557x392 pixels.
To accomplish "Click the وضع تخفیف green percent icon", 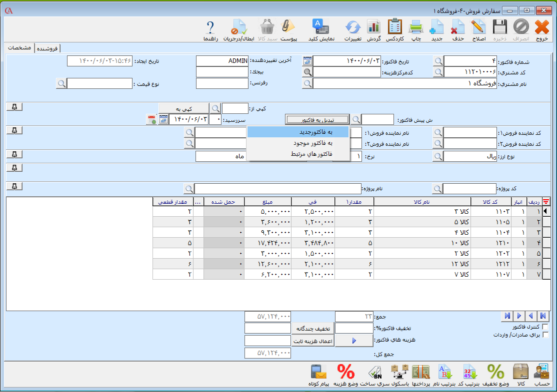I will [495, 373].
